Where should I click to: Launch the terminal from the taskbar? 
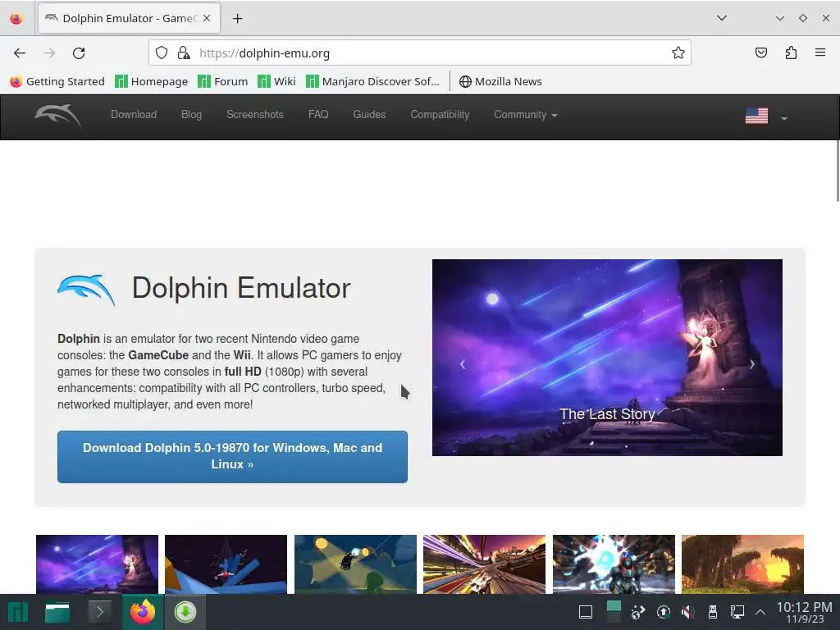[x=99, y=611]
